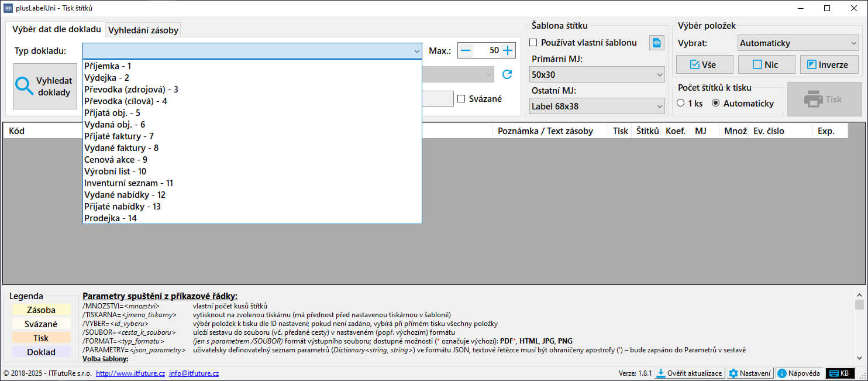The height and width of the screenshot is (381, 868).
Task: Click the blue refresh arrow icon
Action: coord(507,74)
